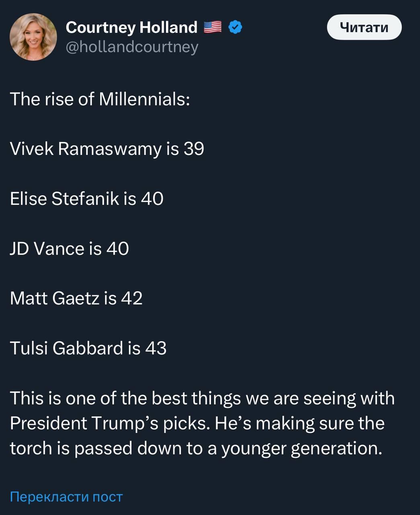Click the 'JD Vance is 40' line
The height and width of the screenshot is (515, 420).
point(69,249)
